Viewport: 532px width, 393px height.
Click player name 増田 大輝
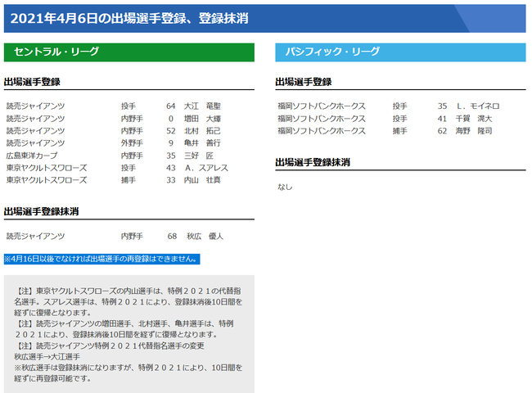coord(202,119)
